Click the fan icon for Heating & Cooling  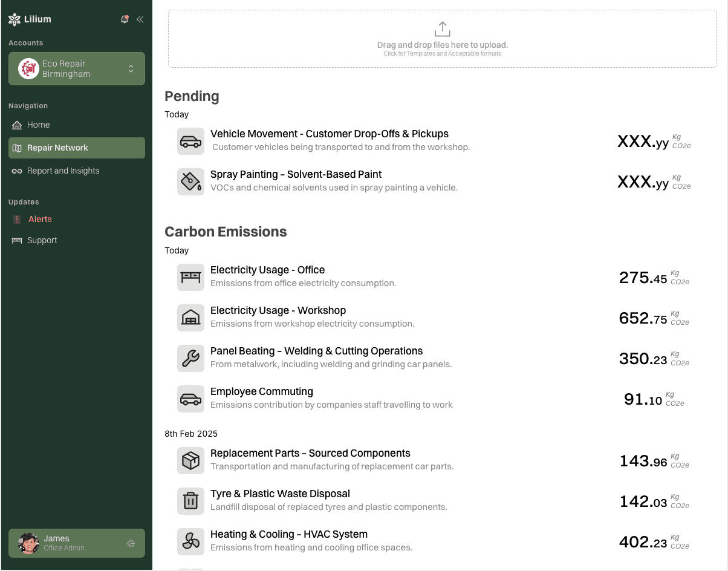coord(190,541)
